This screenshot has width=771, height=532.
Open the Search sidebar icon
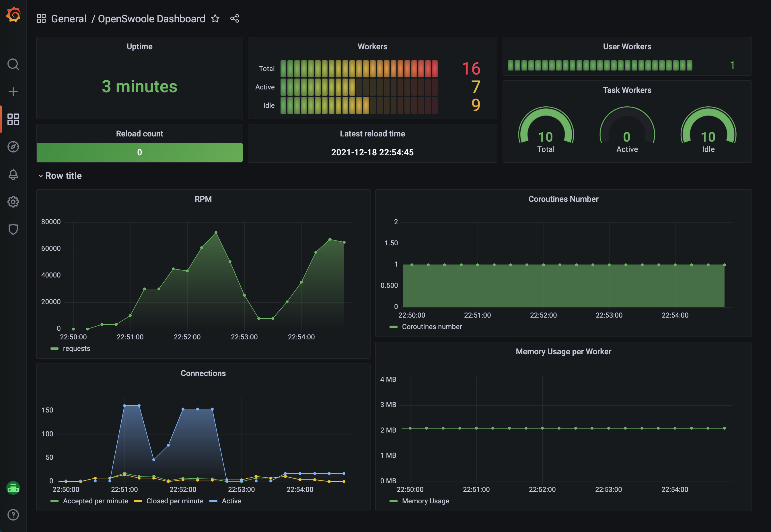click(13, 64)
